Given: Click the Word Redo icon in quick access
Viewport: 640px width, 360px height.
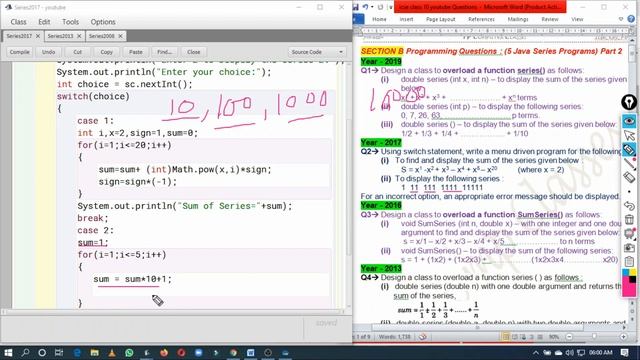Looking at the screenshot, I should (x=380, y=7).
